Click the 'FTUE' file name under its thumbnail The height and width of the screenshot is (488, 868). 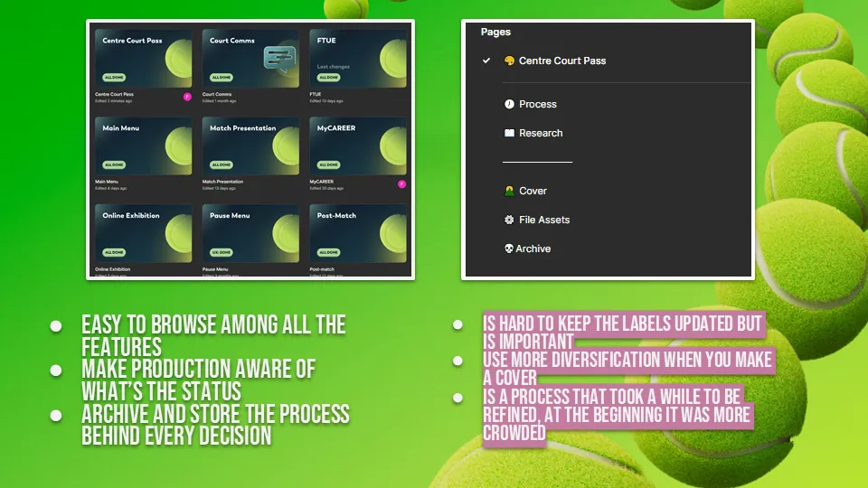click(x=315, y=94)
